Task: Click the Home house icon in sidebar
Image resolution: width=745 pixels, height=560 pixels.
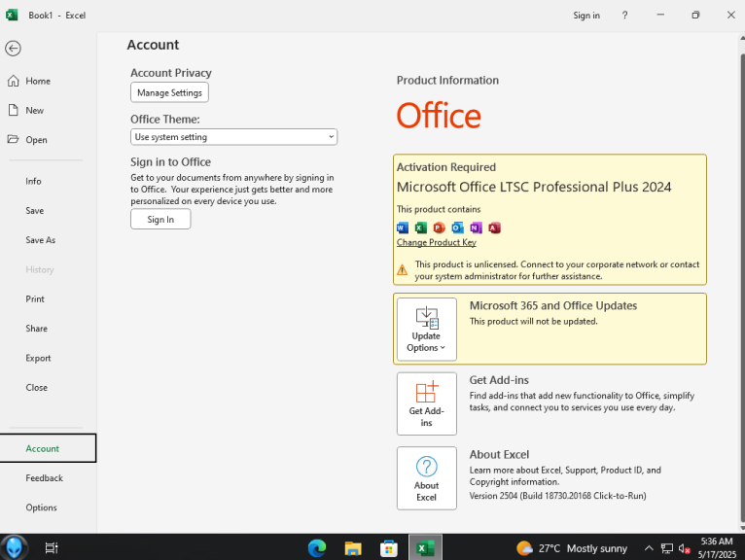Action: 14,81
